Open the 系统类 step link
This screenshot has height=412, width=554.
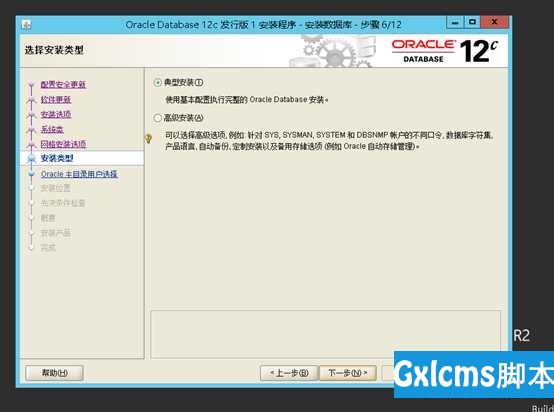tap(52, 129)
